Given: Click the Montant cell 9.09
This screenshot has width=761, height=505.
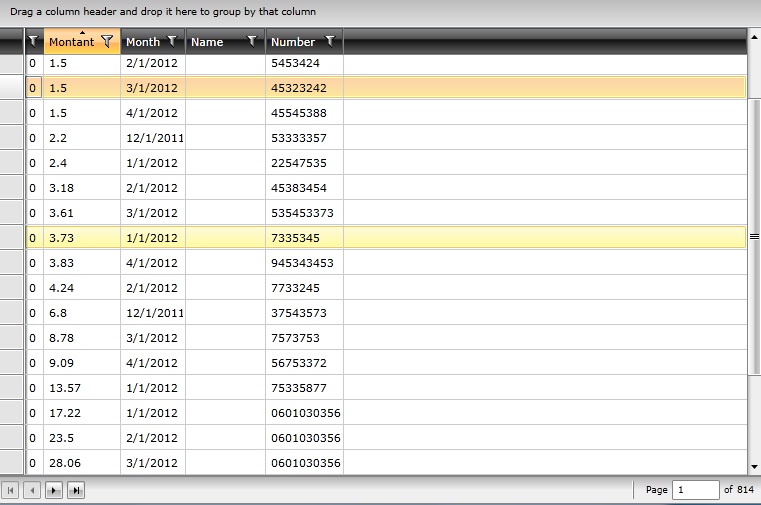Looking at the screenshot, I should pos(82,363).
